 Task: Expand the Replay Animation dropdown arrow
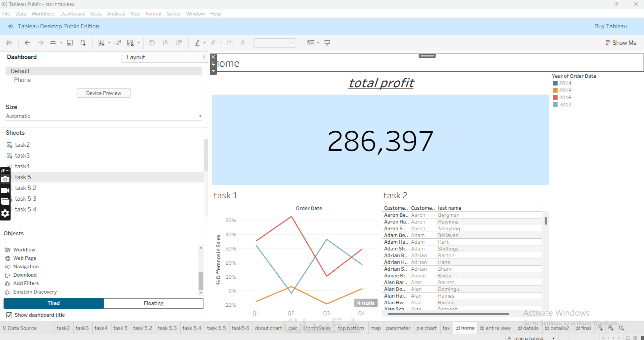click(x=61, y=43)
